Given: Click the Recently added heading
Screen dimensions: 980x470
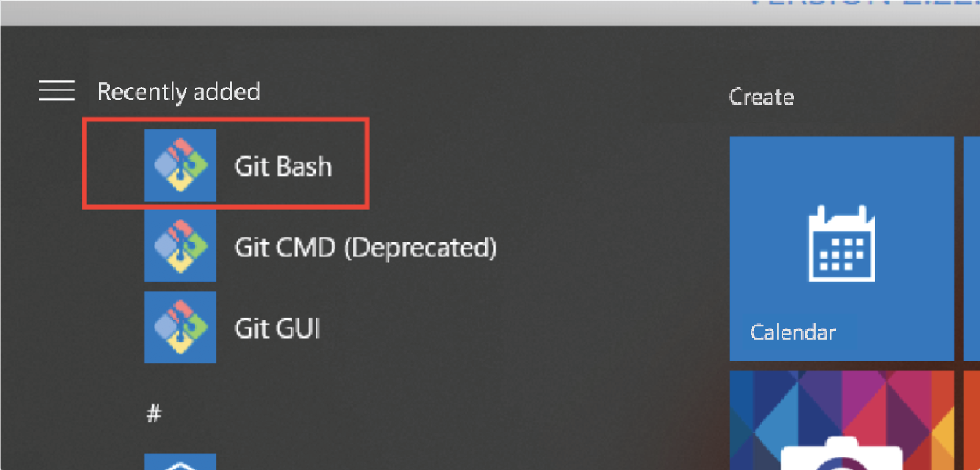Looking at the screenshot, I should [179, 92].
